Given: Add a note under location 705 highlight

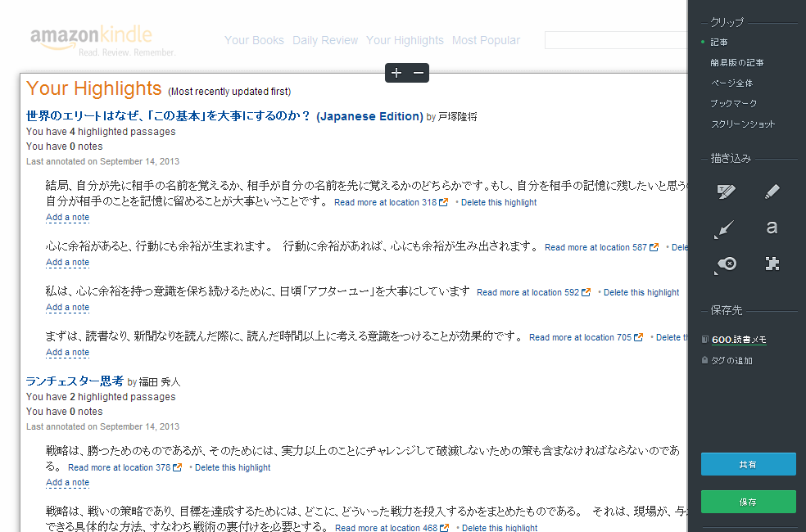Looking at the screenshot, I should 67,352.
